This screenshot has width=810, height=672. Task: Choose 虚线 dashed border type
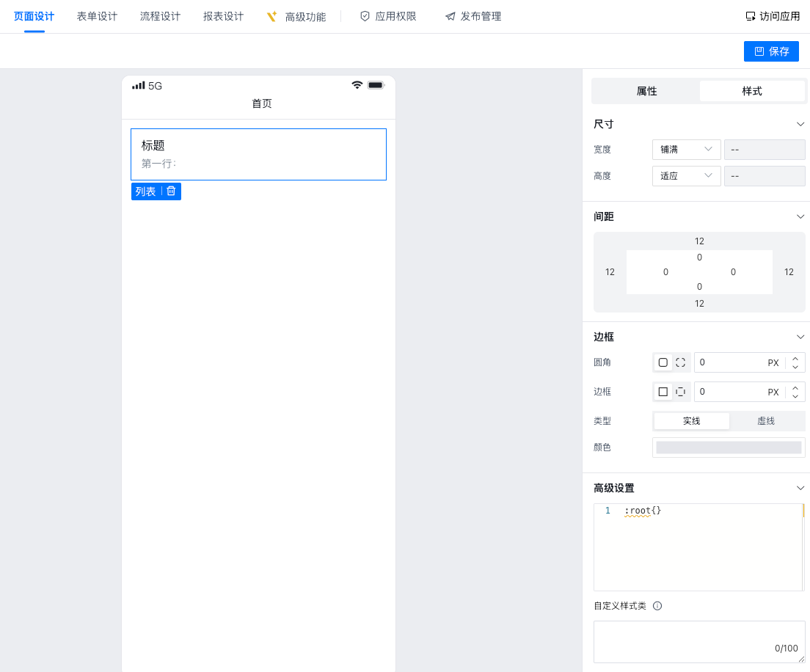(x=766, y=421)
